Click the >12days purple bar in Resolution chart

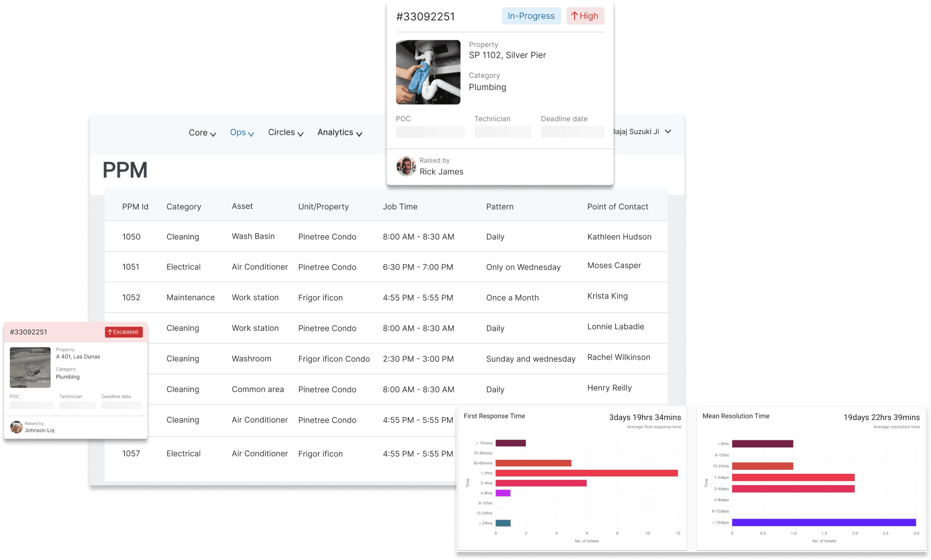click(x=823, y=523)
